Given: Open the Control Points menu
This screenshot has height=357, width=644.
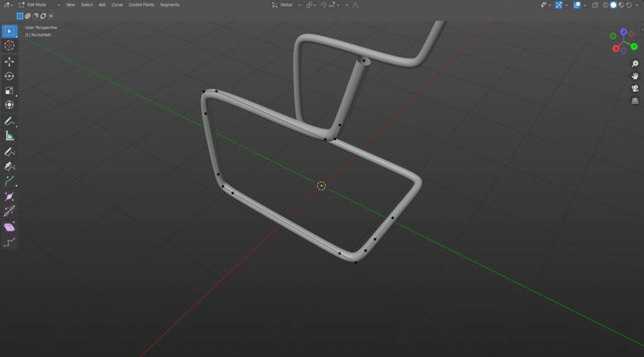Looking at the screenshot, I should click(x=141, y=5).
